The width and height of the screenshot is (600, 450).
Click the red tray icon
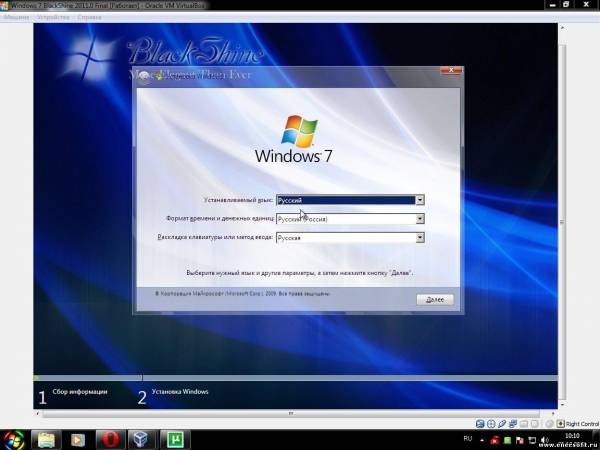pyautogui.click(x=495, y=440)
